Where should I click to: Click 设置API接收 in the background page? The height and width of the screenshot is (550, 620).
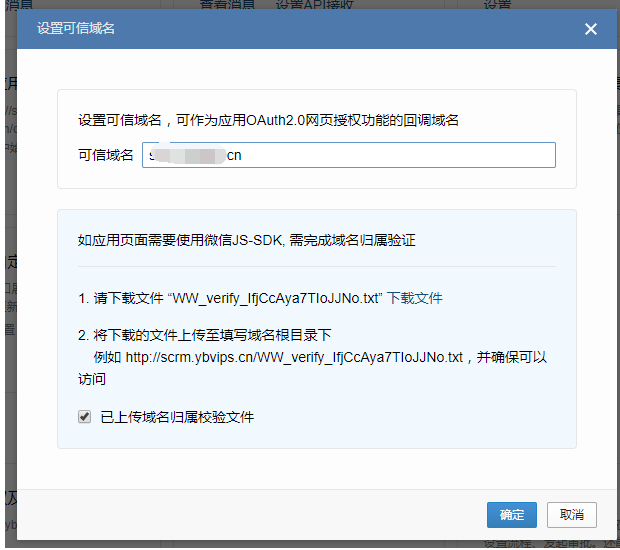314,5
